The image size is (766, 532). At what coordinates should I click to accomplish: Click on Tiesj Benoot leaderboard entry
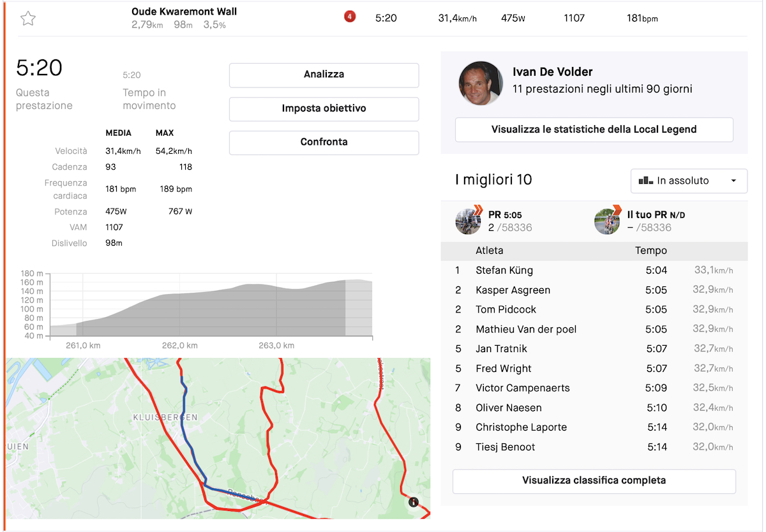pyautogui.click(x=505, y=447)
